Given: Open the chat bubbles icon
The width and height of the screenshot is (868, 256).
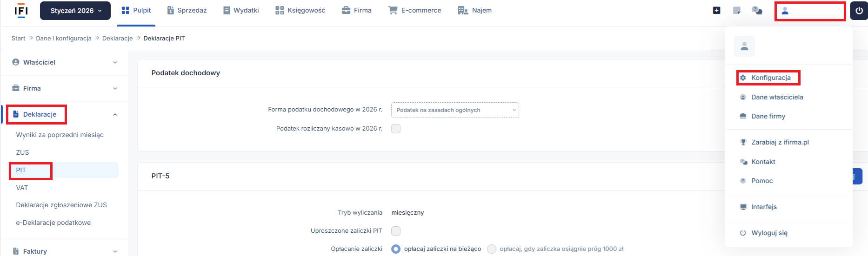Looking at the screenshot, I should pos(757,11).
